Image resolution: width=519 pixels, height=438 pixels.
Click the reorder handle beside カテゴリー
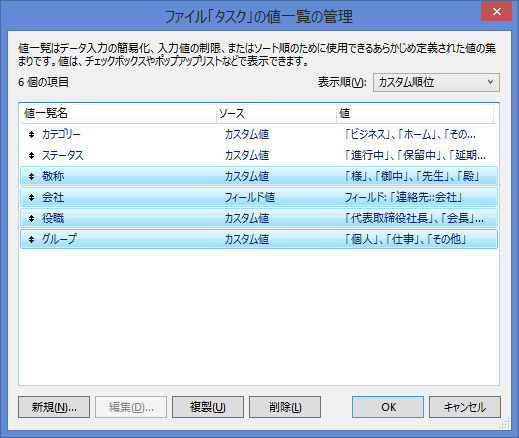tap(31, 134)
